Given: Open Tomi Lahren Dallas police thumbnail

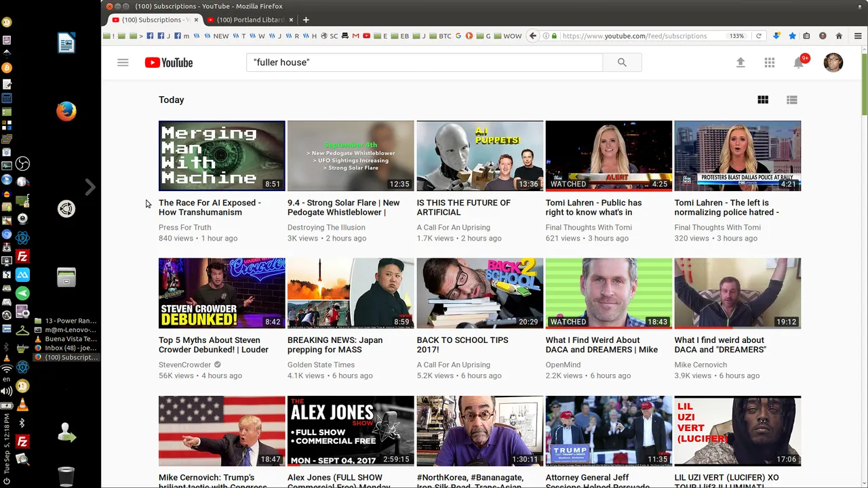Looking at the screenshot, I should [738, 156].
